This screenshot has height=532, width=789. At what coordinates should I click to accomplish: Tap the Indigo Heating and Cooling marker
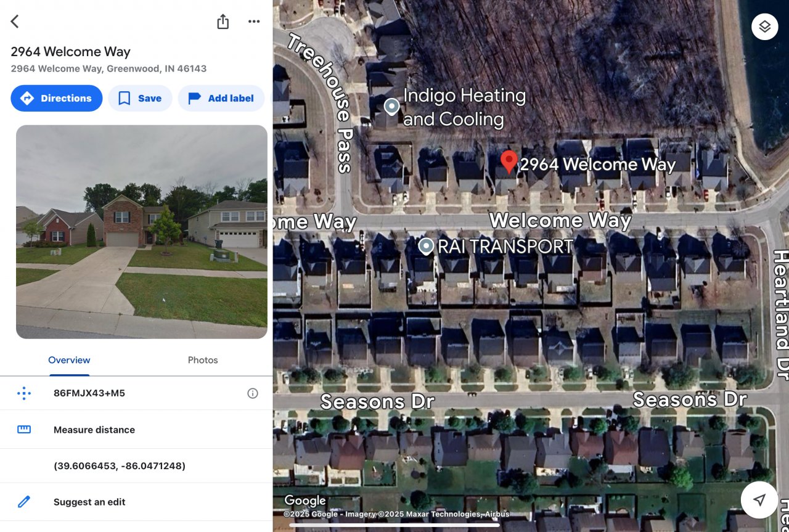pos(391,107)
